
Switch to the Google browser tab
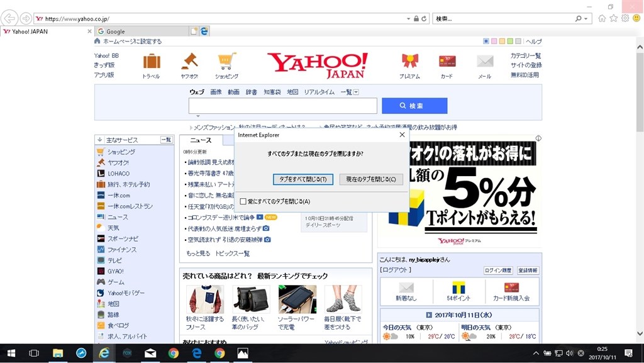(142, 31)
